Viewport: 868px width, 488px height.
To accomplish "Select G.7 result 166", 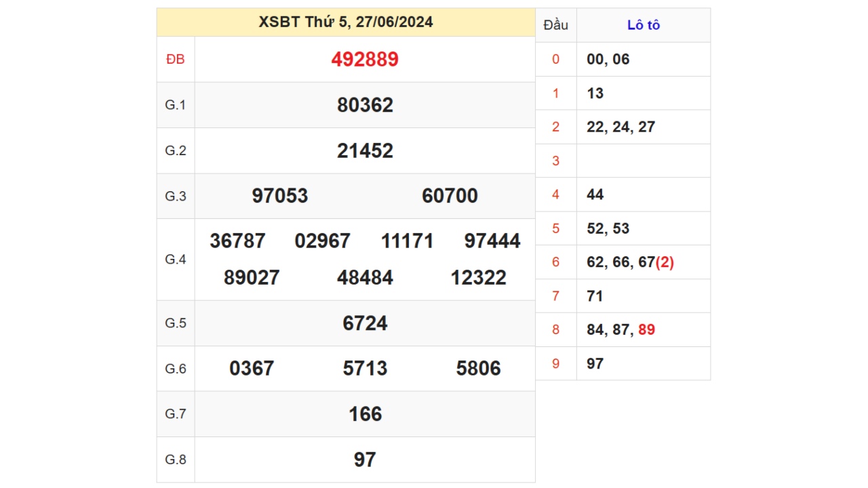I will click(x=365, y=414).
